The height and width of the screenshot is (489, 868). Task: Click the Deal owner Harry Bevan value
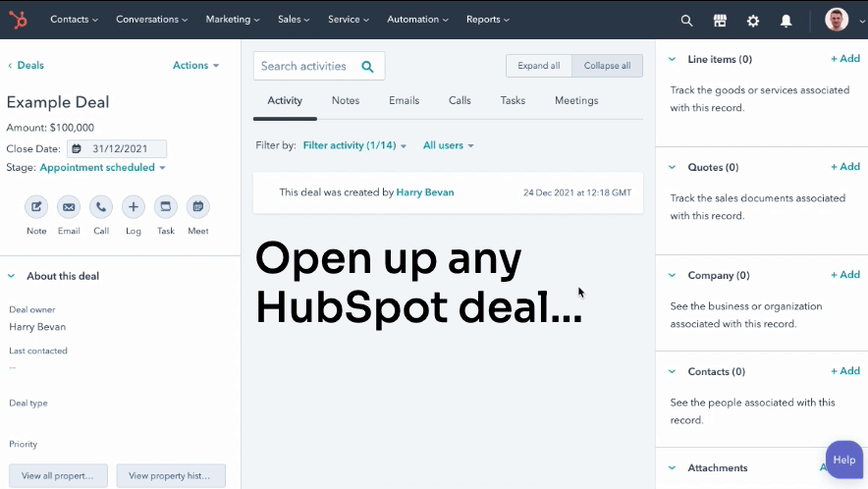coord(37,327)
